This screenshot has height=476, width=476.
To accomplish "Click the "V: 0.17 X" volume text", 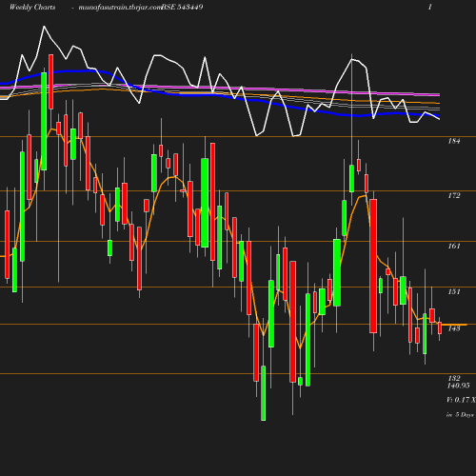I will [461, 400].
